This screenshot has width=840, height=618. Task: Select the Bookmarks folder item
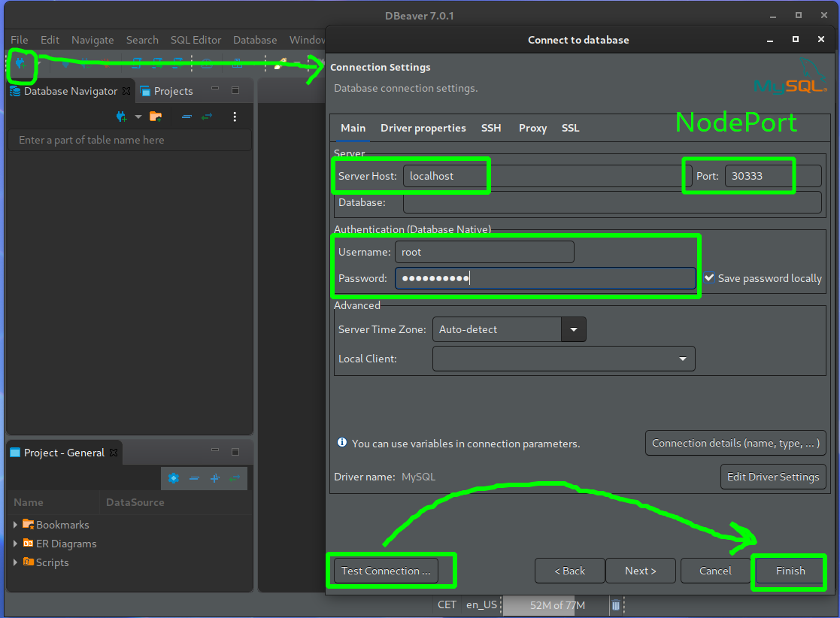coord(56,525)
